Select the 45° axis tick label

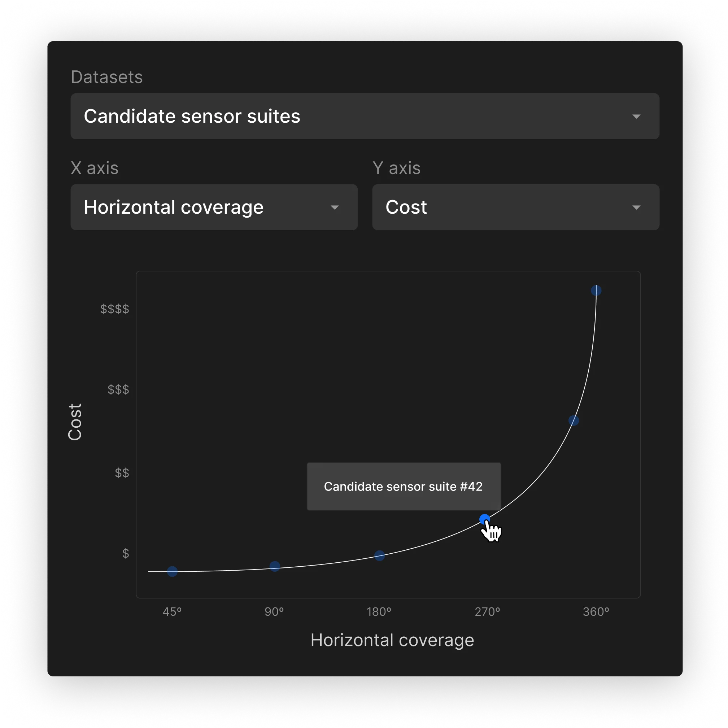point(172,611)
